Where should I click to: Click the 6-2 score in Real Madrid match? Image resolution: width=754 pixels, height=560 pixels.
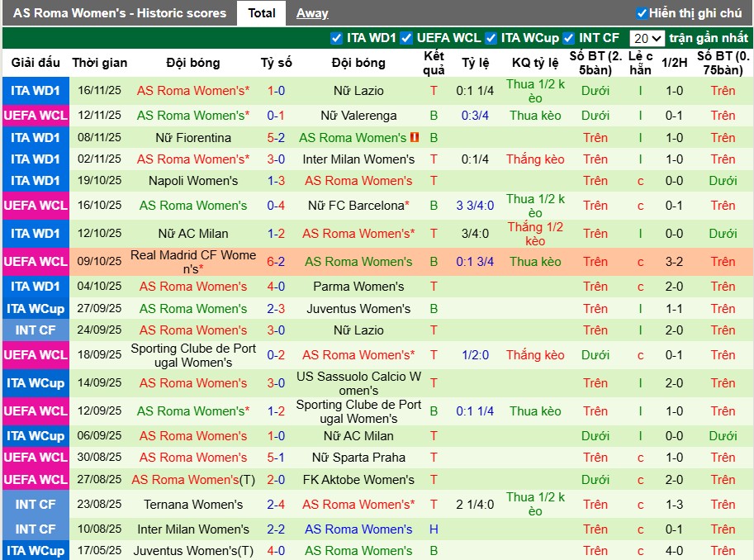(x=276, y=262)
